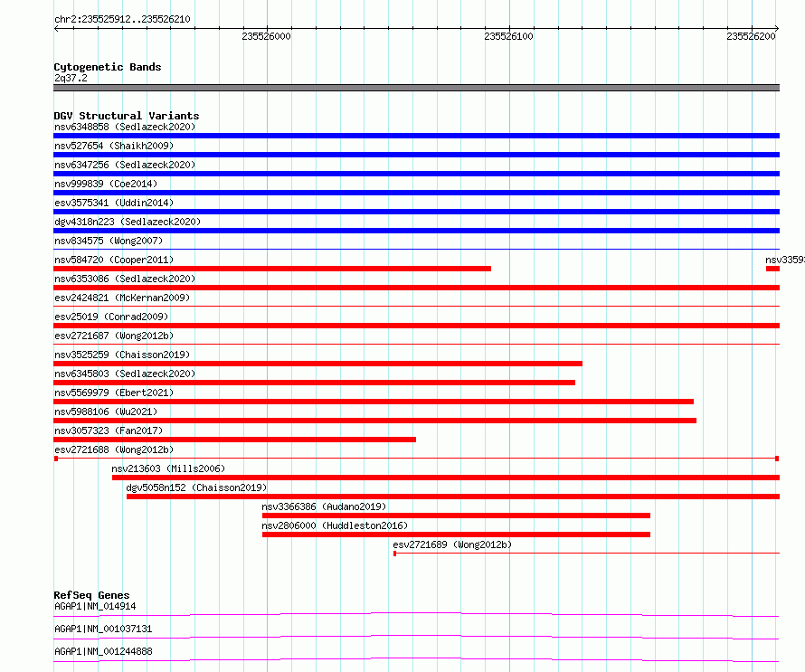Open variant dgv5058n152 (Chaisson2019)
The height and width of the screenshot is (672, 805).
(196, 487)
